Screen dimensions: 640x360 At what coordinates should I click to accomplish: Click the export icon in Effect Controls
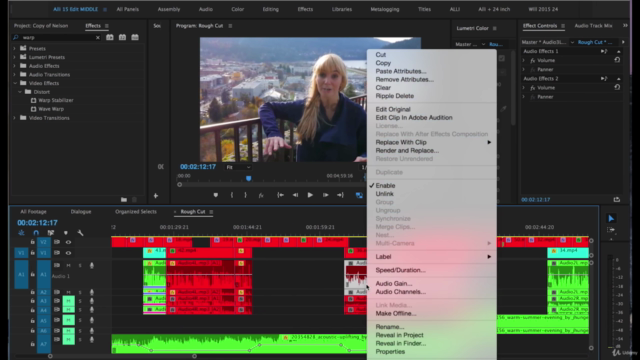point(617,200)
